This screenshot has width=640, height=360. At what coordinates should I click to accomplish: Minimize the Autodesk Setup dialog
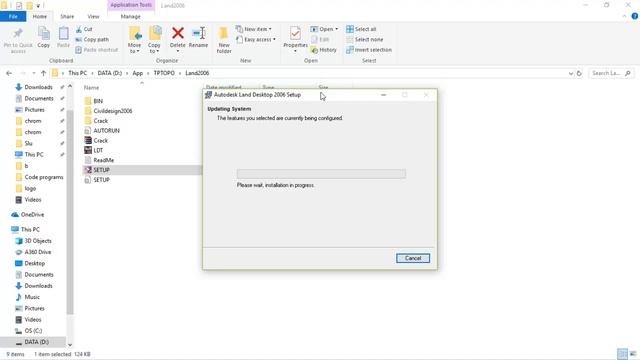pyautogui.click(x=383, y=95)
